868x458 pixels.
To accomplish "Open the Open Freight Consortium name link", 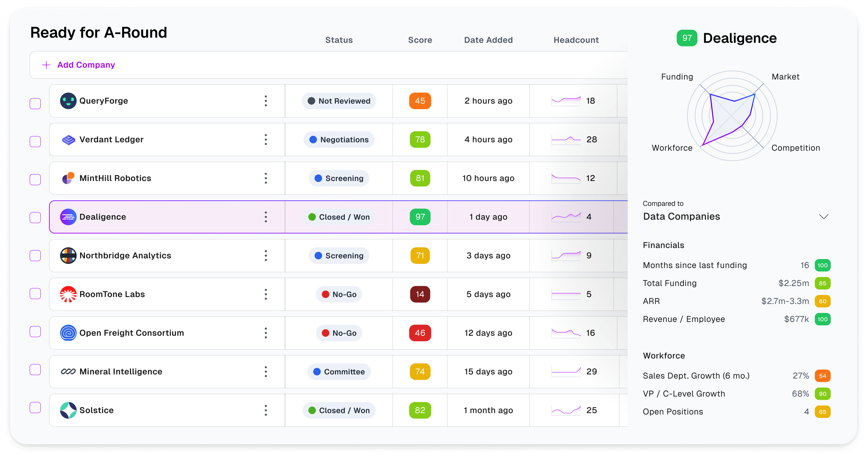I will tap(132, 333).
